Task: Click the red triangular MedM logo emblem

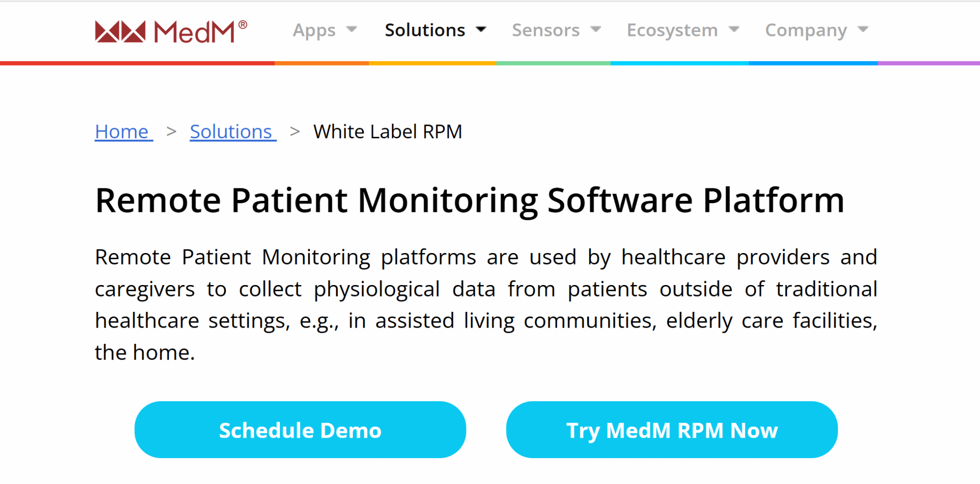Action: click(x=120, y=32)
